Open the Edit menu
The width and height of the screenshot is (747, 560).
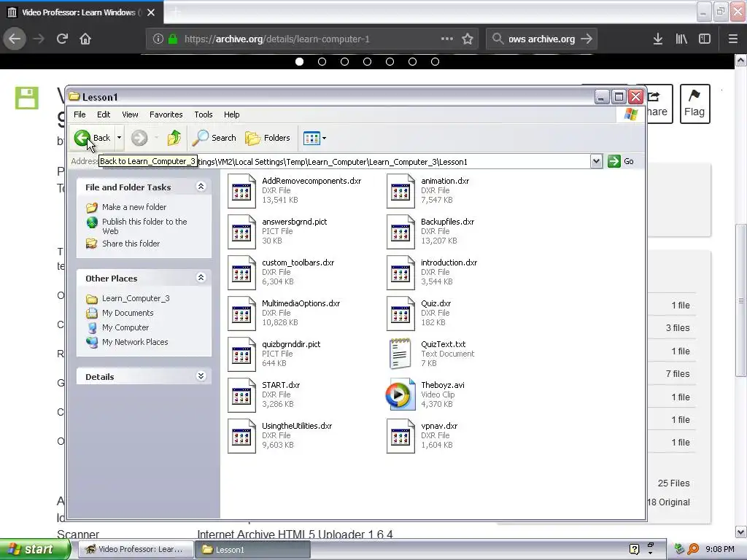pyautogui.click(x=104, y=114)
